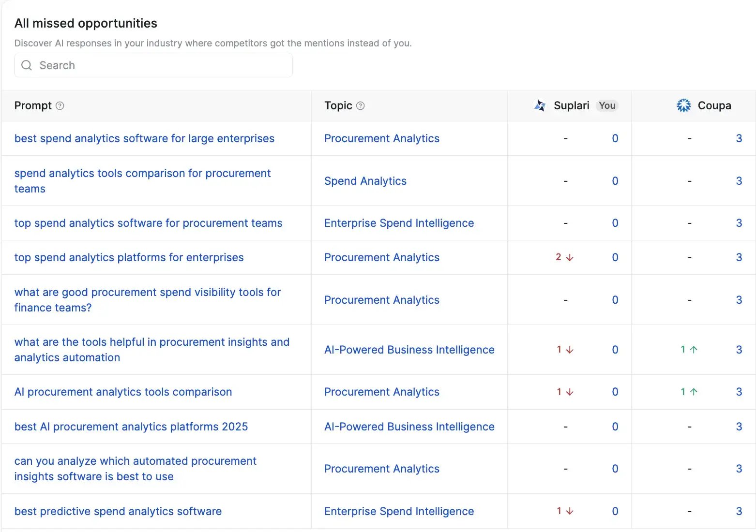Open prompt about automated procurement insights software
This screenshot has width=756, height=532.
click(x=136, y=469)
